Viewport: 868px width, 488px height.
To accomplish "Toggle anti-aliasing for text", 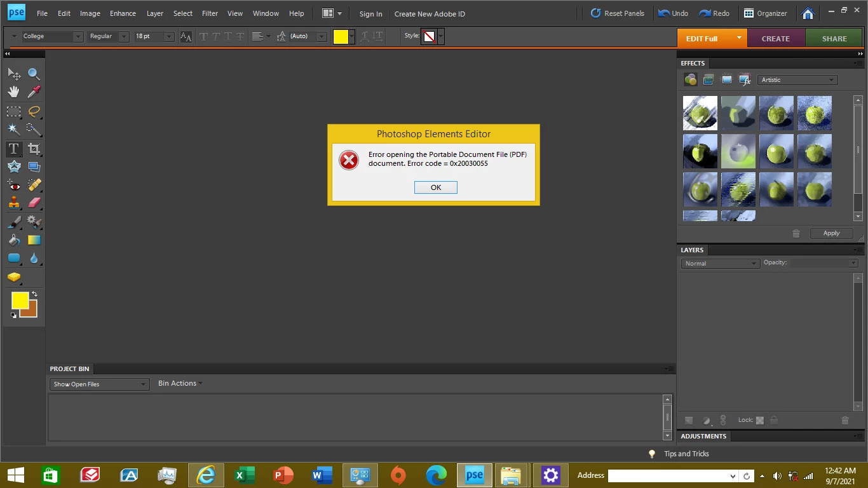I will pos(186,37).
